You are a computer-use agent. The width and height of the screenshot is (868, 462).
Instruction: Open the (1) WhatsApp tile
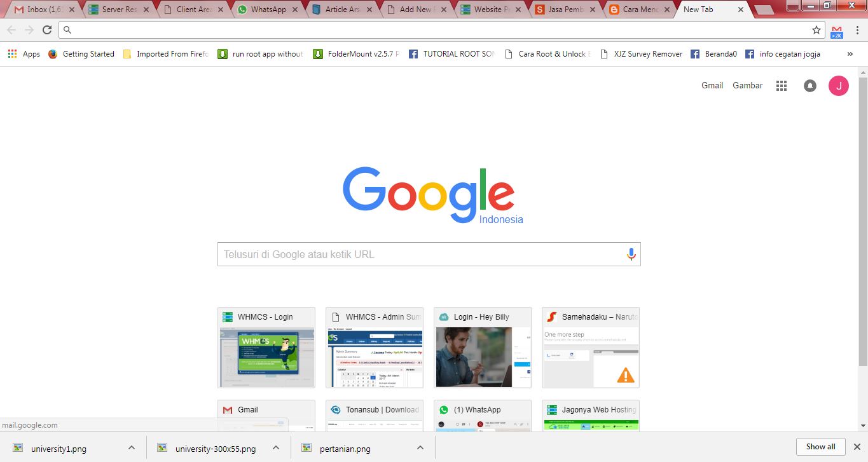pyautogui.click(x=483, y=416)
